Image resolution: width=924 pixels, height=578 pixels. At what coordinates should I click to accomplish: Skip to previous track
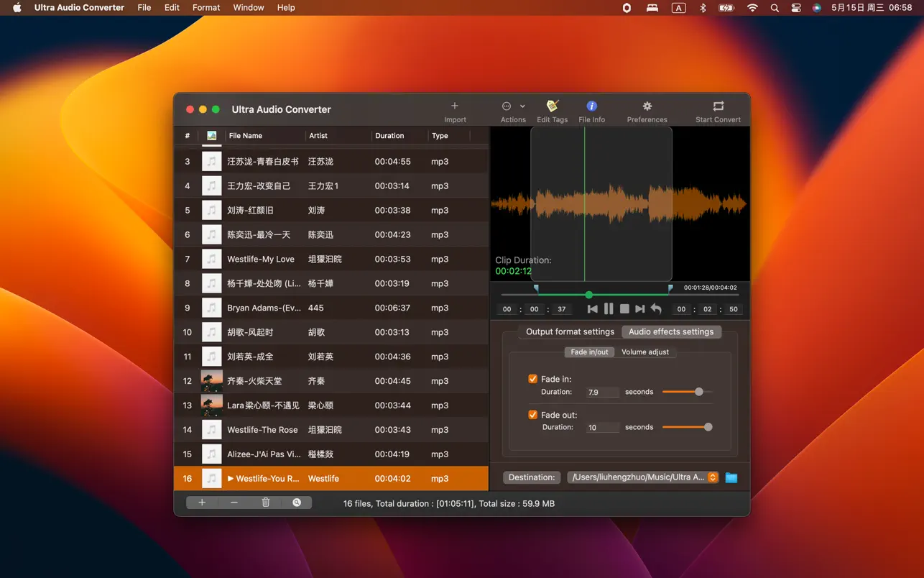[x=592, y=309]
